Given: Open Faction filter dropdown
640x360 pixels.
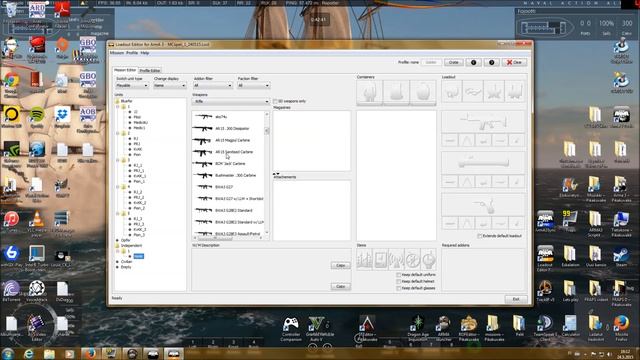Looking at the screenshot, I should coord(253,86).
